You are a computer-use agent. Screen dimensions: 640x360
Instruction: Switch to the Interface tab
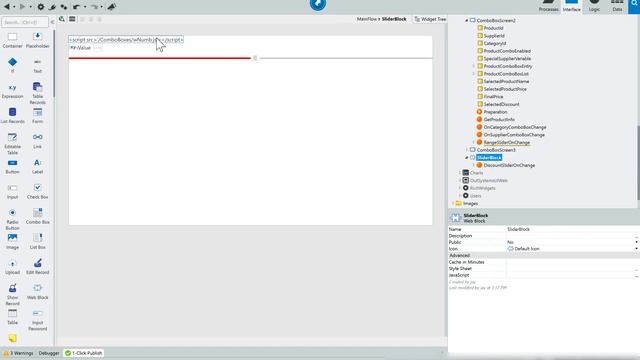point(571,6)
